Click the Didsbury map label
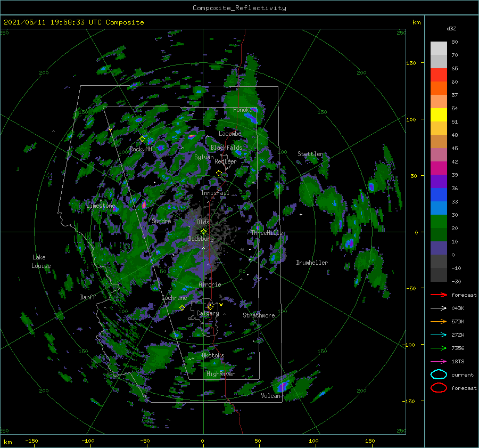 pyautogui.click(x=201, y=239)
